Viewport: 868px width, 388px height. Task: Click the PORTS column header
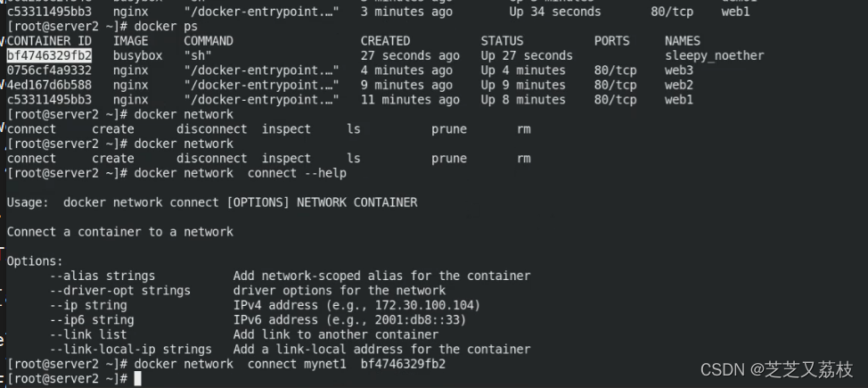611,41
